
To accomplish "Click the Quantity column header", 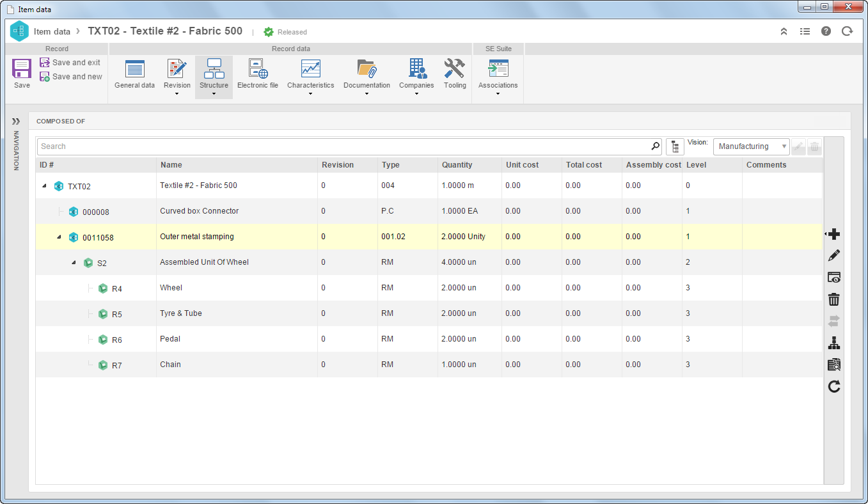I will (470, 165).
